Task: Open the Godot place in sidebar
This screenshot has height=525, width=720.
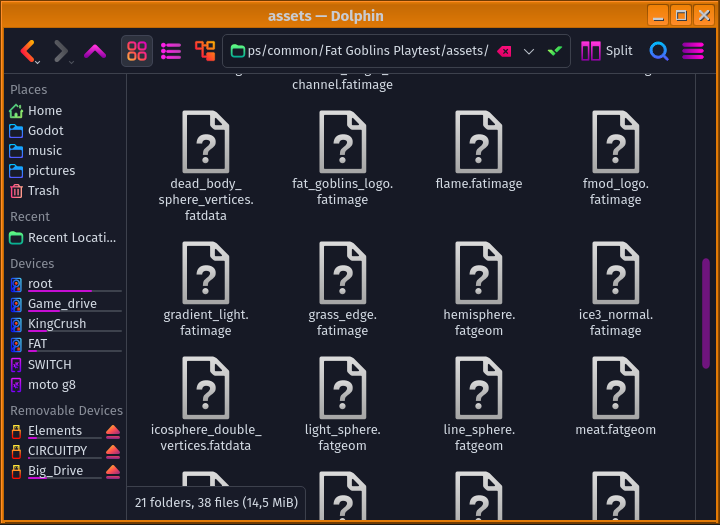Action: pos(45,131)
